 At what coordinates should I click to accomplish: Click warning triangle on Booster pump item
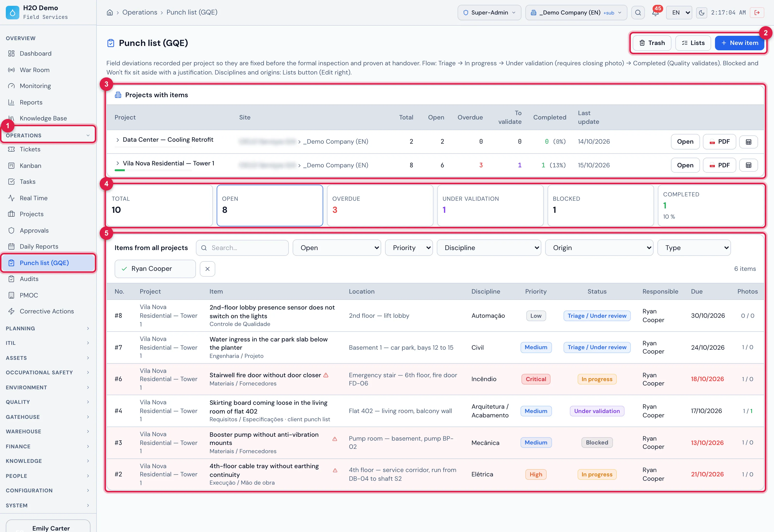(335, 439)
